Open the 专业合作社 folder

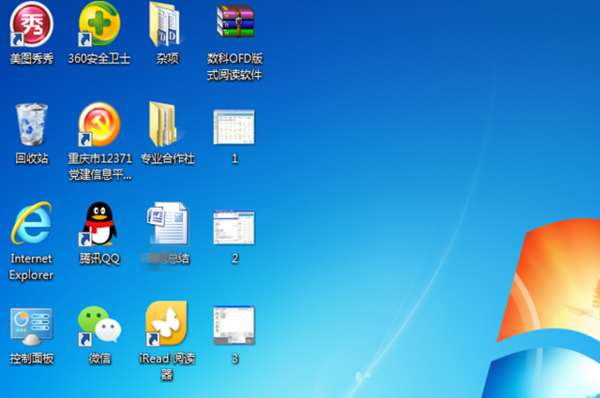pos(164,124)
